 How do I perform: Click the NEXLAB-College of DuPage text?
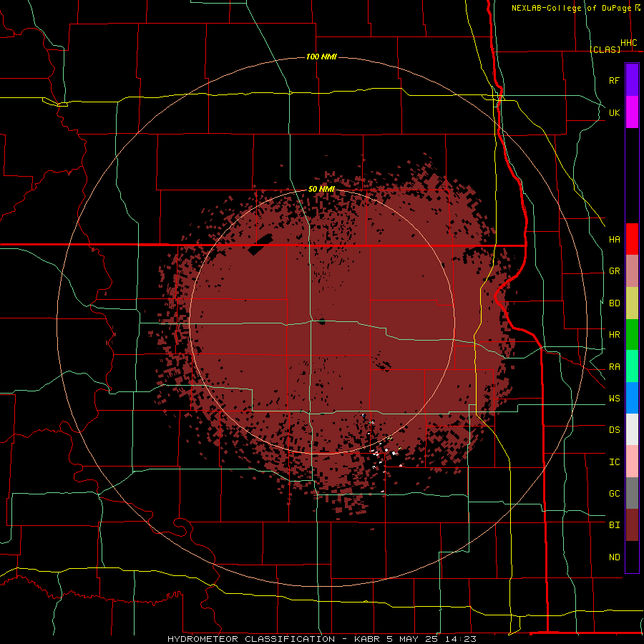571,8
